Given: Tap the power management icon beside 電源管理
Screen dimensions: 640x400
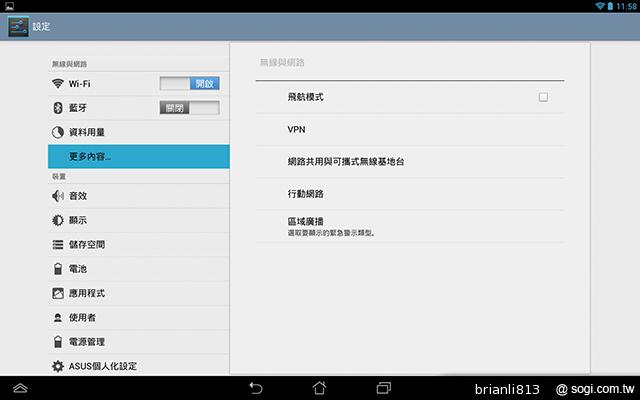Looking at the screenshot, I should tap(58, 342).
